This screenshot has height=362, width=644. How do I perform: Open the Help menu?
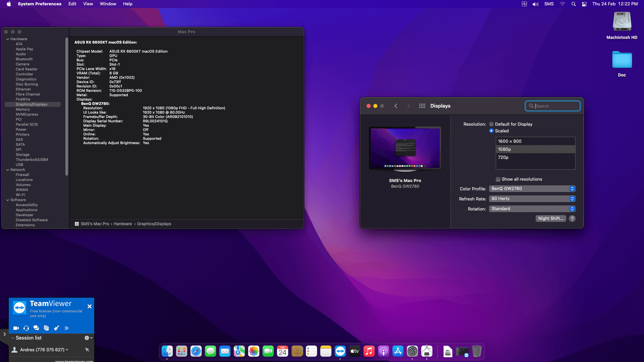tap(127, 4)
